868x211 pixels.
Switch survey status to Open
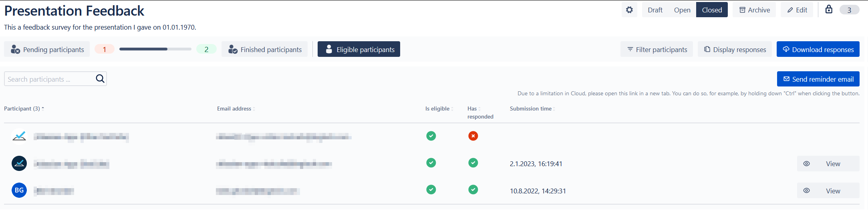coord(682,10)
